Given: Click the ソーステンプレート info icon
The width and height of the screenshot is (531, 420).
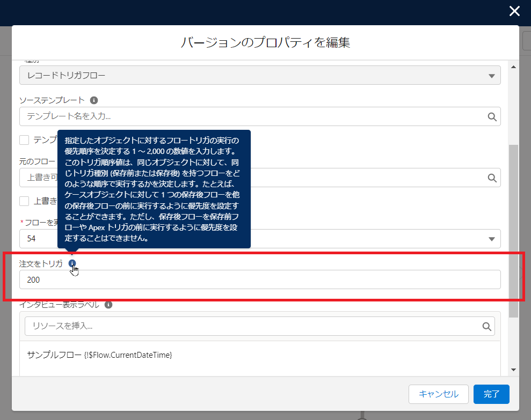Looking at the screenshot, I should coord(94,100).
